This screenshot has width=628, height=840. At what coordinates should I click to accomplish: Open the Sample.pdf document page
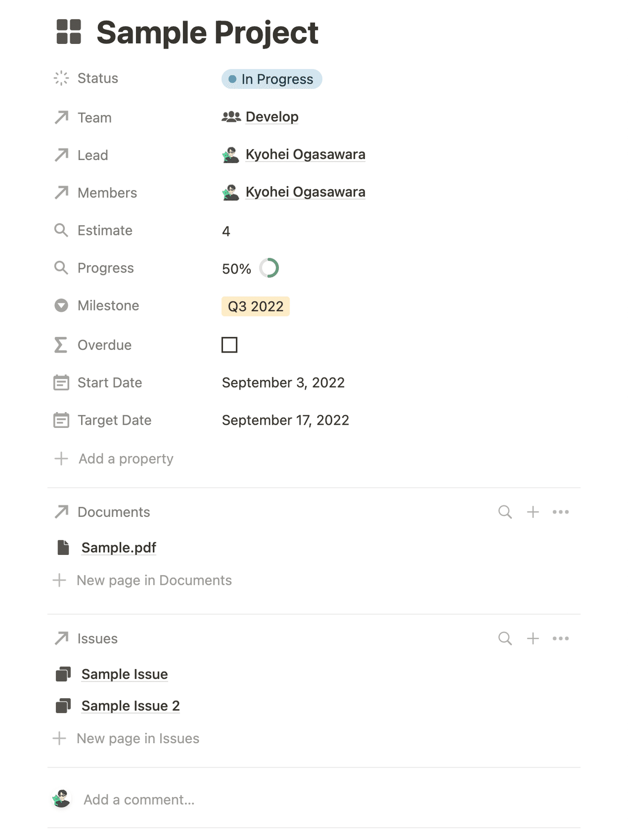[x=119, y=548]
